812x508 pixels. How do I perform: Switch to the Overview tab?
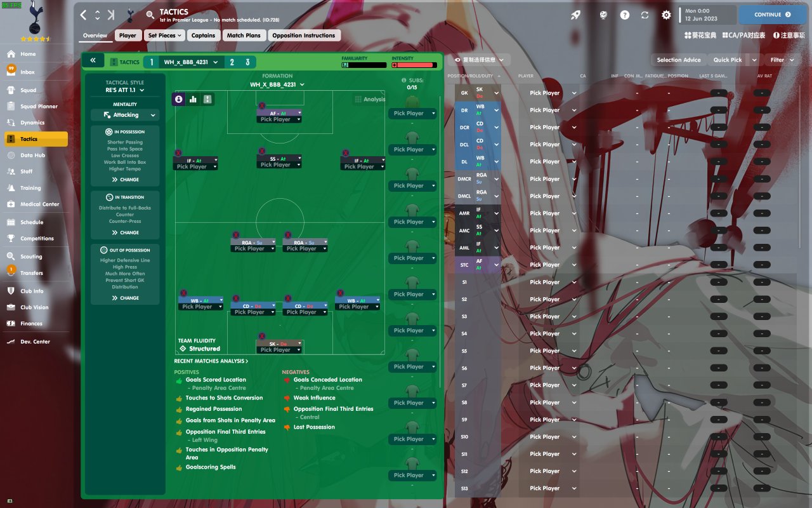tap(95, 36)
